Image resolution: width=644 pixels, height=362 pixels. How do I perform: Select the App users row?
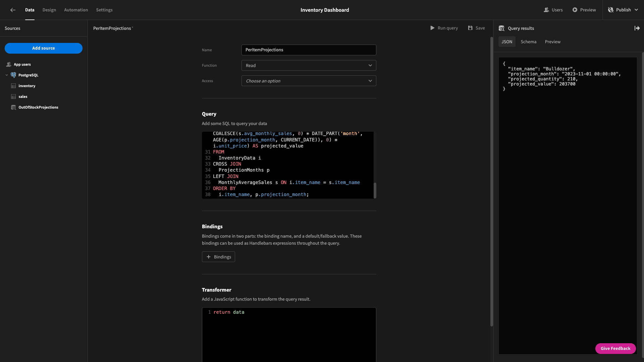[44, 64]
